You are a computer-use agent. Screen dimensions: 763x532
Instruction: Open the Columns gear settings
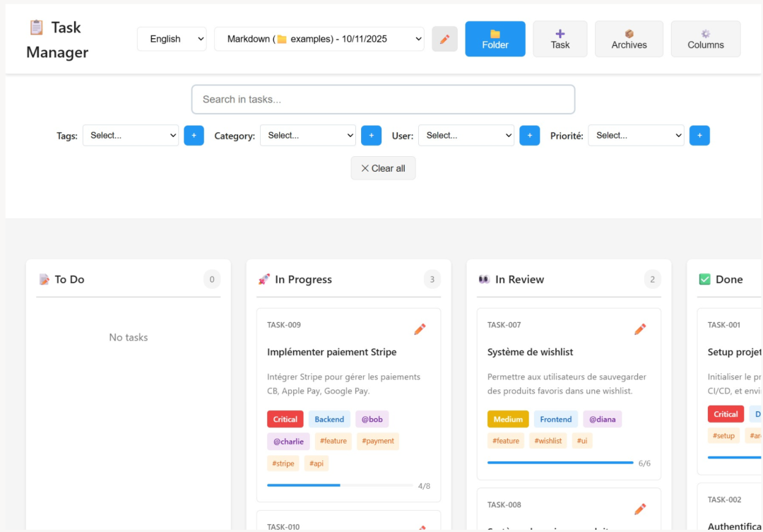[x=705, y=39]
